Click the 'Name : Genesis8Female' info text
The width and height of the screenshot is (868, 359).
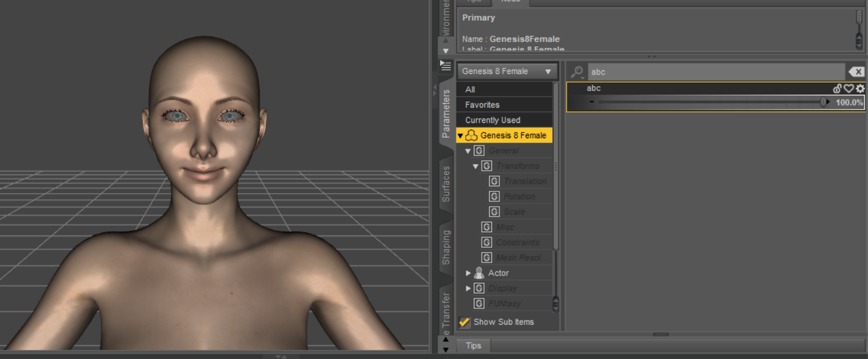point(511,39)
